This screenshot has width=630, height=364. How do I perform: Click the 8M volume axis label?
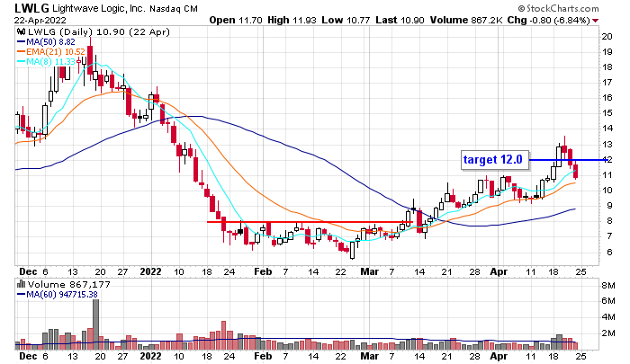coord(608,286)
